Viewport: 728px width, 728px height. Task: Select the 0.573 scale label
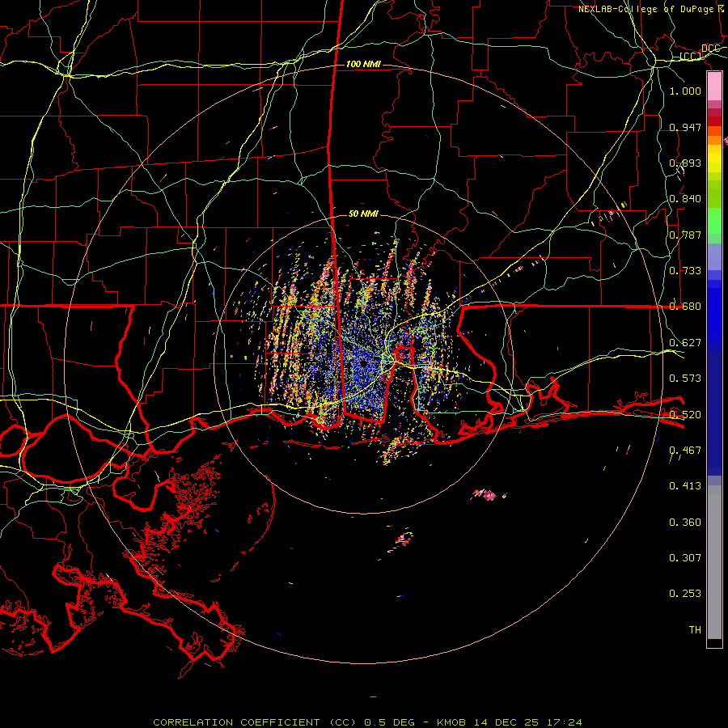pyautogui.click(x=685, y=379)
